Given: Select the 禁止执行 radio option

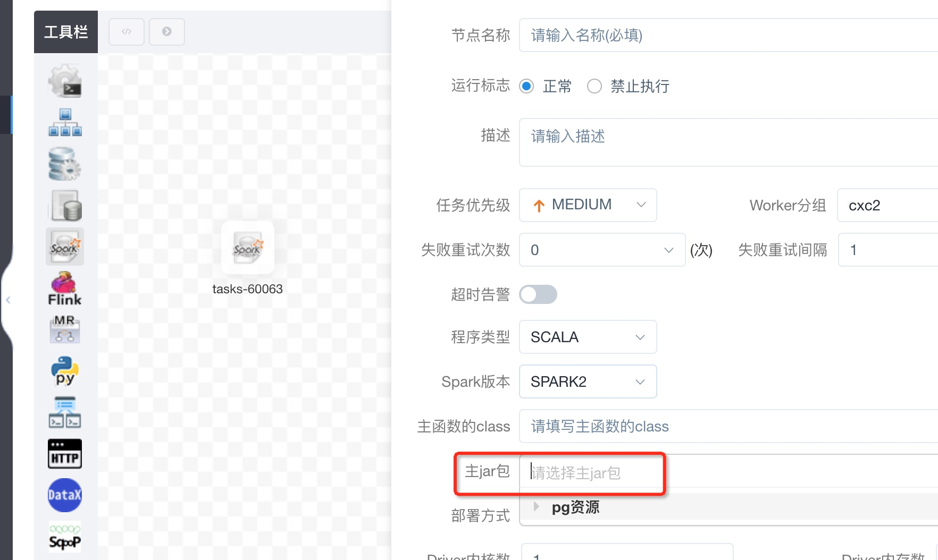Looking at the screenshot, I should 594,86.
